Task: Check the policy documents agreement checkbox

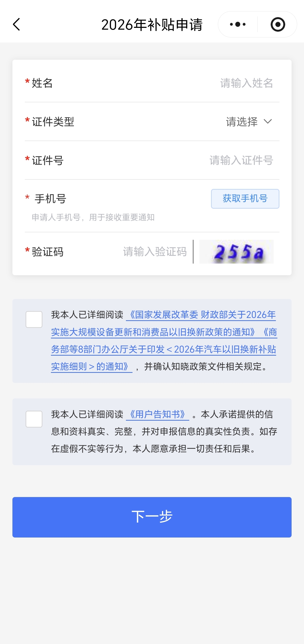Action: [x=34, y=319]
